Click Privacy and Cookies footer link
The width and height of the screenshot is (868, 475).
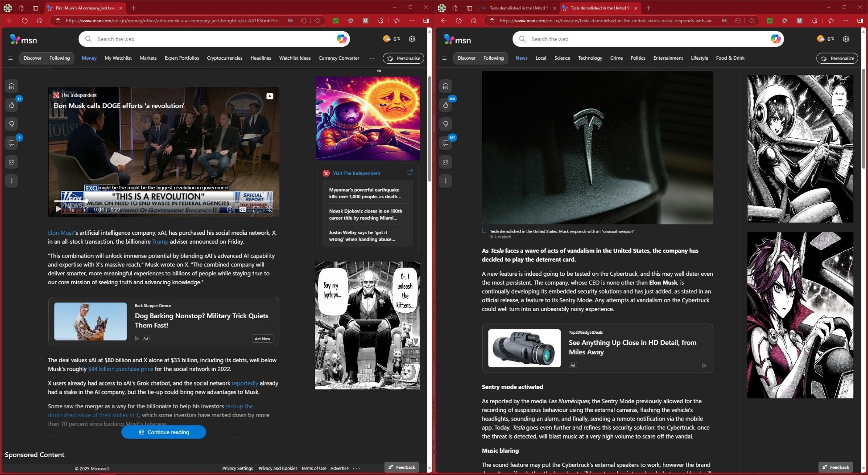[278, 468]
